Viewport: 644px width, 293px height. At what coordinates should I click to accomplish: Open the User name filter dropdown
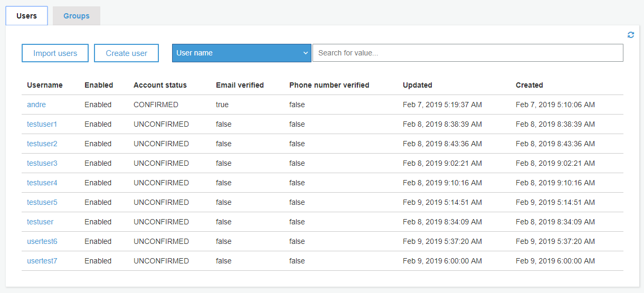pos(242,53)
